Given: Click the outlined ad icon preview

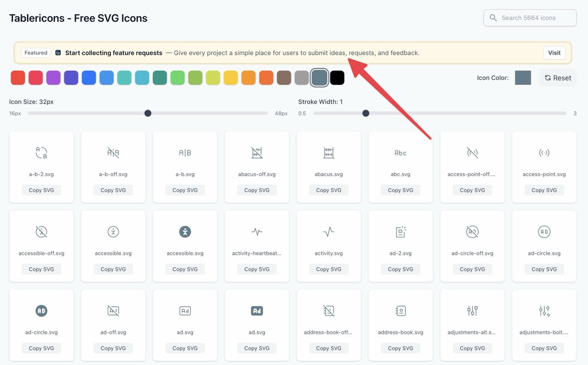Looking at the screenshot, I should [185, 311].
